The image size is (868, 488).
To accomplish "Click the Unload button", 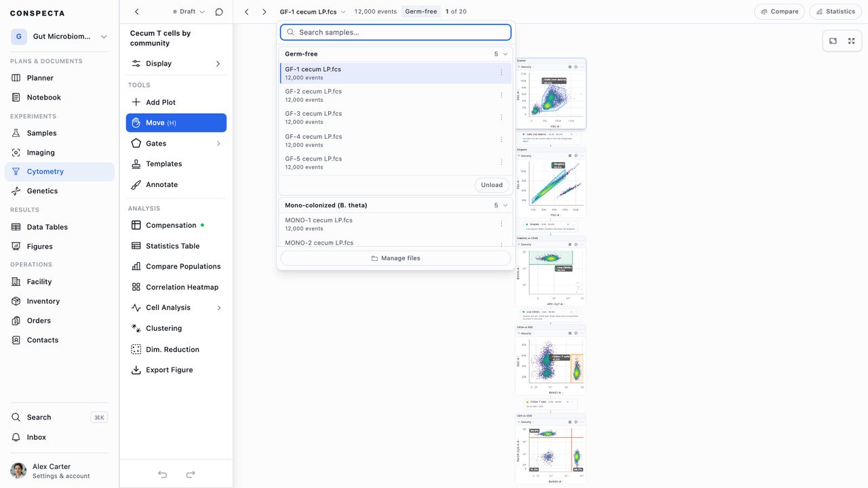I will 492,185.
